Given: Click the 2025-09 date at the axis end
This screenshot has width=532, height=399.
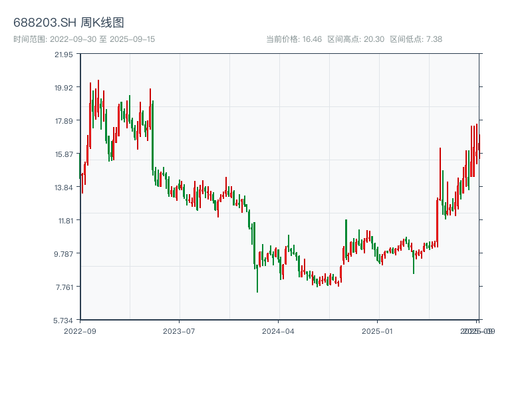Looking at the screenshot, I should (x=479, y=331).
